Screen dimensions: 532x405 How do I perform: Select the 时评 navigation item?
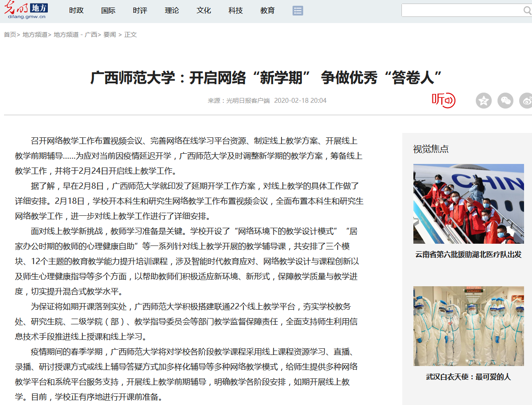(140, 11)
